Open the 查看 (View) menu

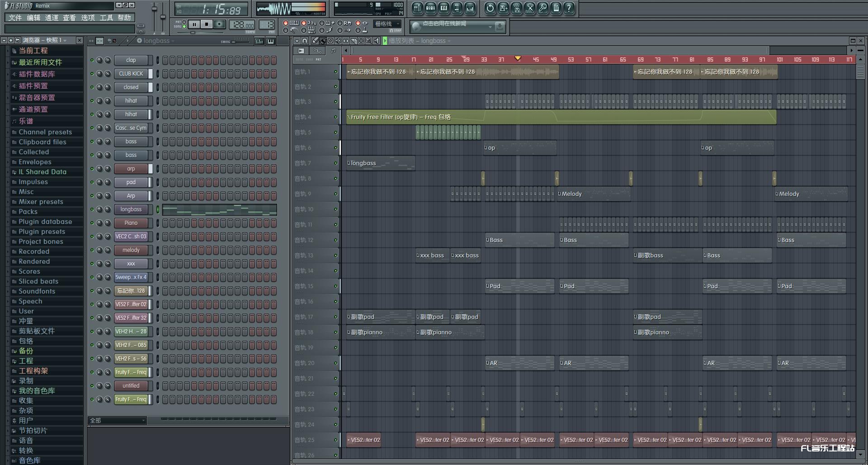click(69, 18)
